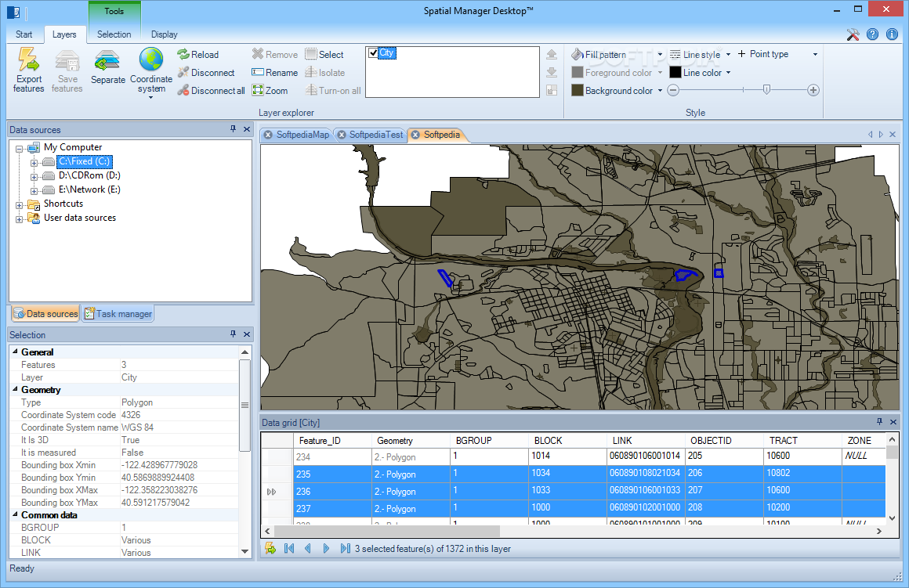The width and height of the screenshot is (909, 588).
Task: Open the wrench-and-screwdriver options icon
Action: coord(853,34)
